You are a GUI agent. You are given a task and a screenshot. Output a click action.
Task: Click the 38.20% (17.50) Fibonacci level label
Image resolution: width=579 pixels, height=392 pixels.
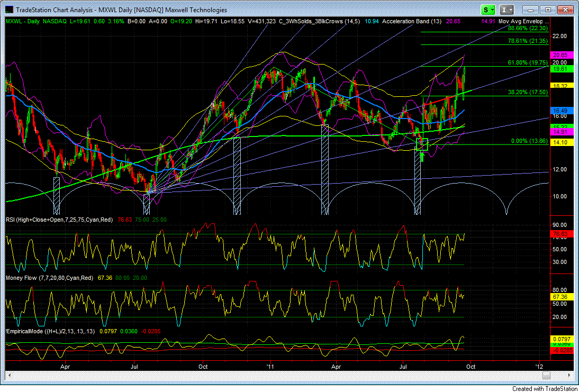pos(527,92)
